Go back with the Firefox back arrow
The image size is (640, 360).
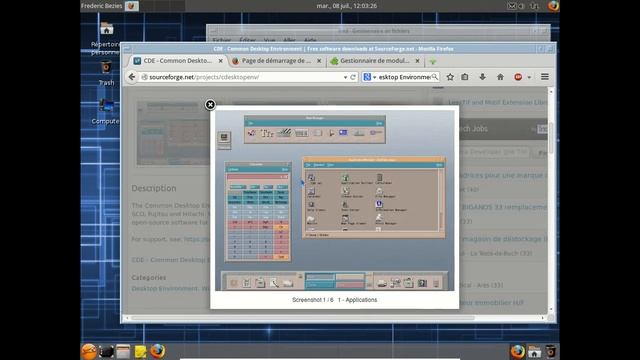coord(131,77)
